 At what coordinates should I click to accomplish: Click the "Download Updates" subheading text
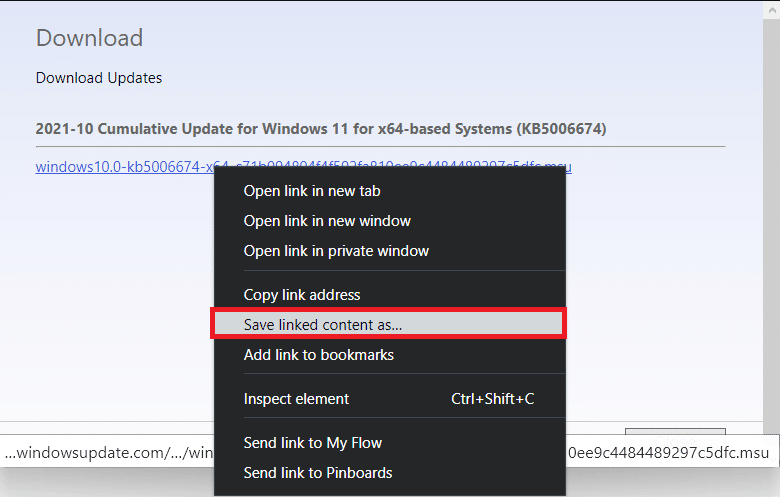[99, 78]
